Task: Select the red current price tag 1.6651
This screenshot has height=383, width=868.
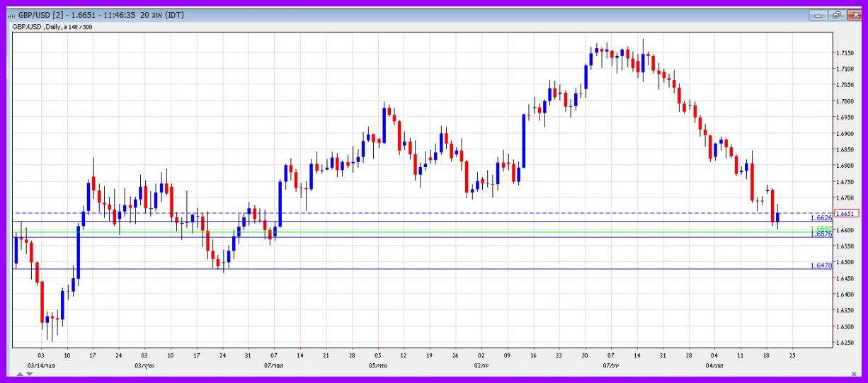Action: coord(847,213)
